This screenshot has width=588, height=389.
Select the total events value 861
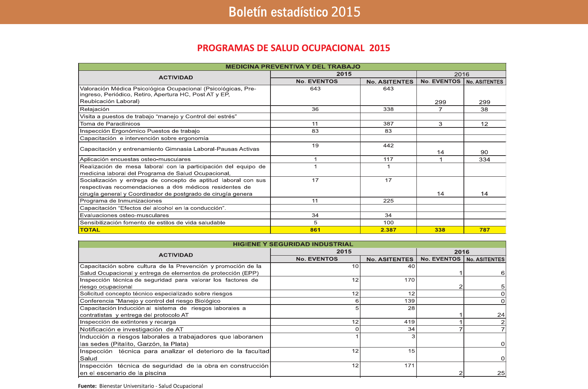coord(315,230)
